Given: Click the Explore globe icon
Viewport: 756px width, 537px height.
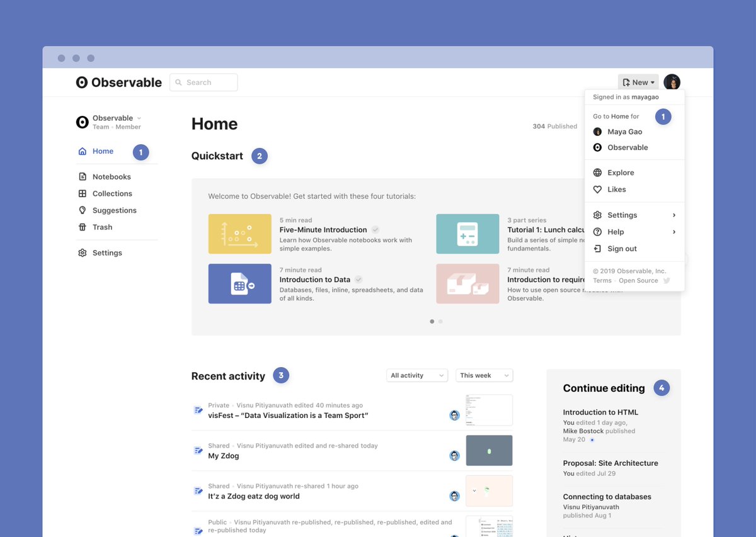Looking at the screenshot, I should (597, 172).
